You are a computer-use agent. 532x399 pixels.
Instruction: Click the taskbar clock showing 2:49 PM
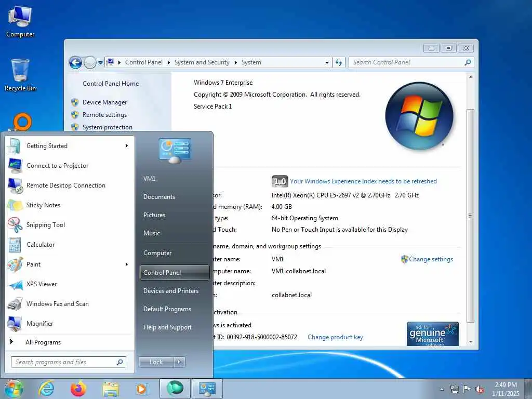(506, 389)
